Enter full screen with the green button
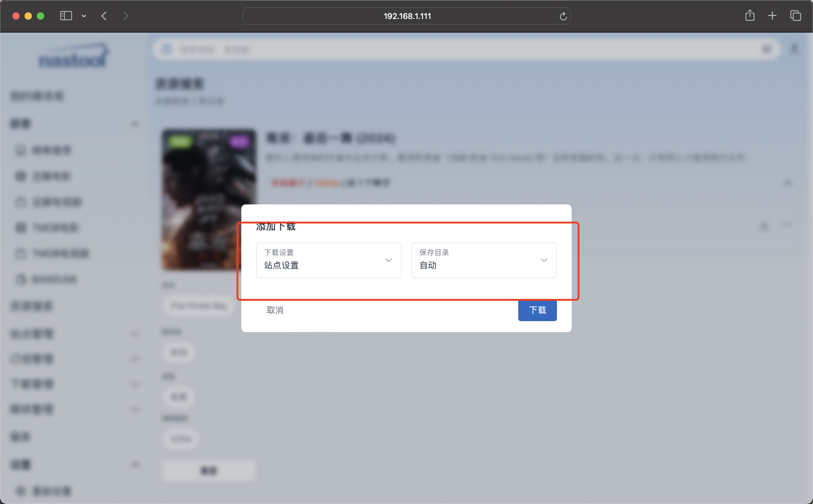813x504 pixels. [41, 16]
